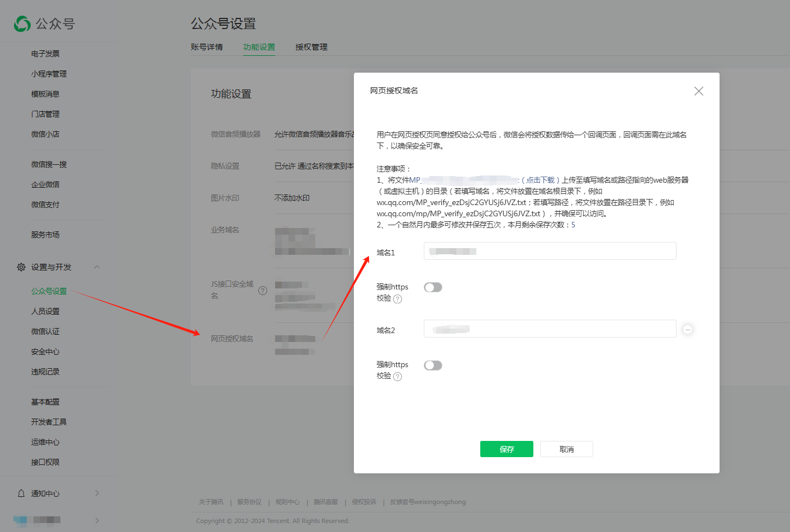Focus the 域名2 input field
790x532 pixels.
pos(550,329)
